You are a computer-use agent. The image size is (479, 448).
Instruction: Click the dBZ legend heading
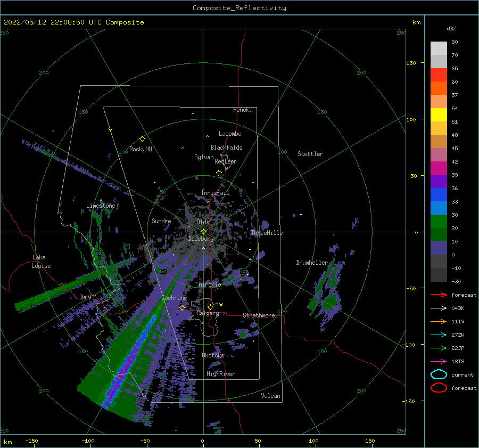coord(451,28)
